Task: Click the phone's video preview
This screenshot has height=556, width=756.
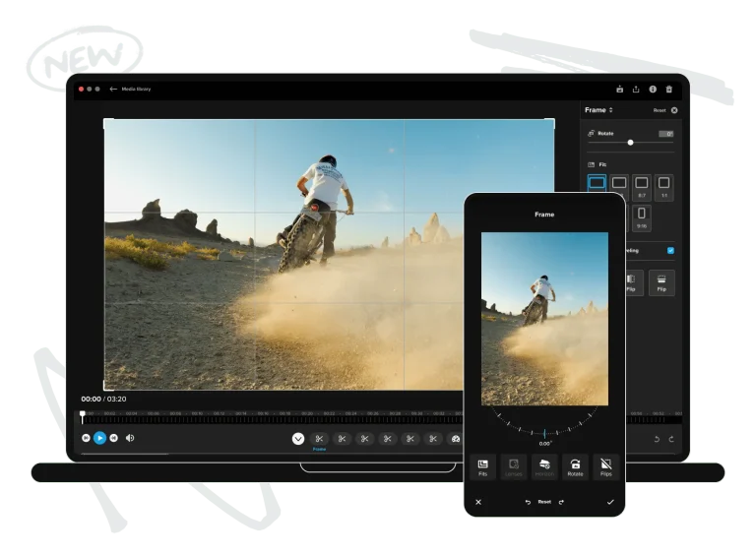Action: pyautogui.click(x=544, y=319)
